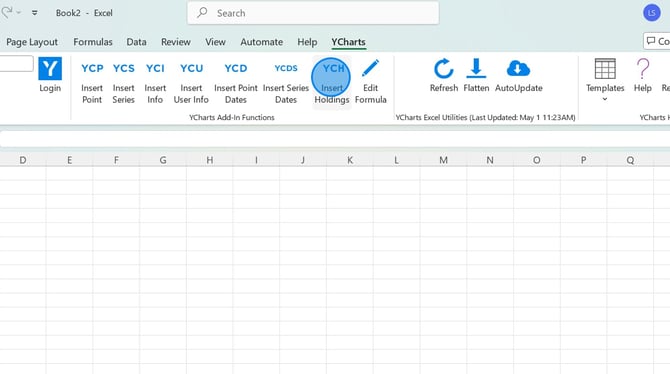Select column M header
Image resolution: width=670 pixels, height=374 pixels.
pos(443,160)
